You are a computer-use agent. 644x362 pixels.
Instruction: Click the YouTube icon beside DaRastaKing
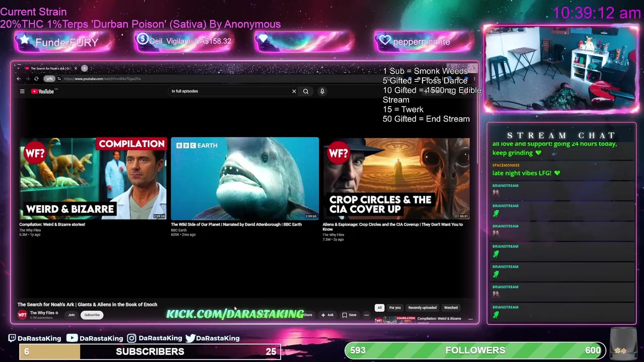coord(72,338)
